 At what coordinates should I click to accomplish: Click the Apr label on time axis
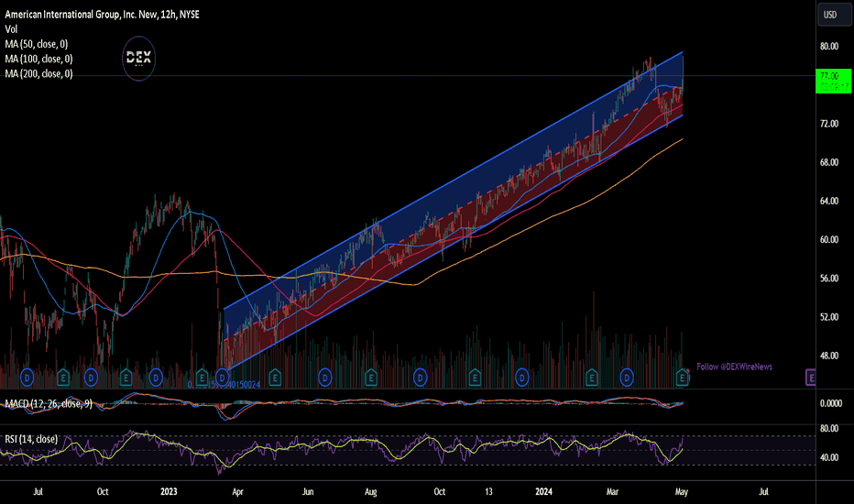(x=237, y=492)
